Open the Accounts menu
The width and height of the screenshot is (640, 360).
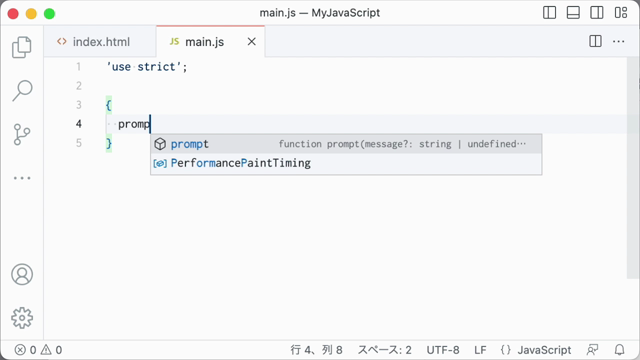click(22, 274)
